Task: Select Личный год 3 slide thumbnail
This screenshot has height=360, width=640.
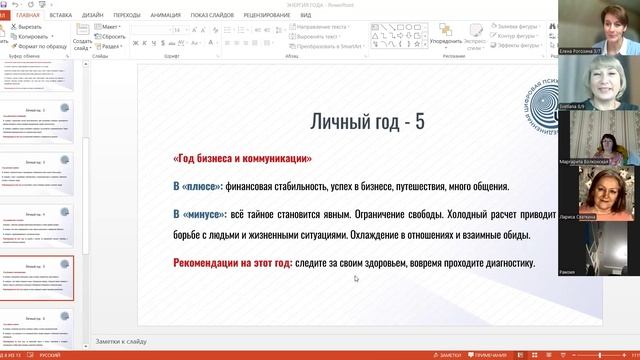Action: tap(36, 174)
